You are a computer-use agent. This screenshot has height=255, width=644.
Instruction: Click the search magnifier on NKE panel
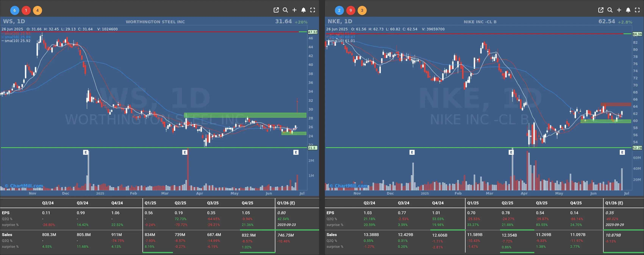(x=610, y=10)
